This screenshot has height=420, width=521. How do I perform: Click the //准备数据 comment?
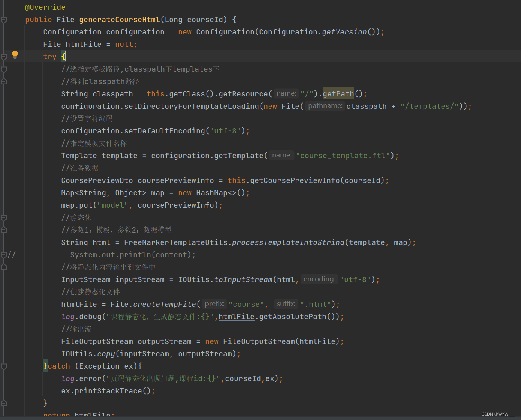(80, 168)
